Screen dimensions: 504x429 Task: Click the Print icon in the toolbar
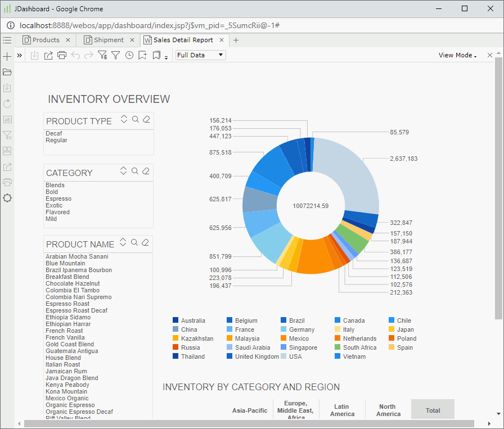61,56
